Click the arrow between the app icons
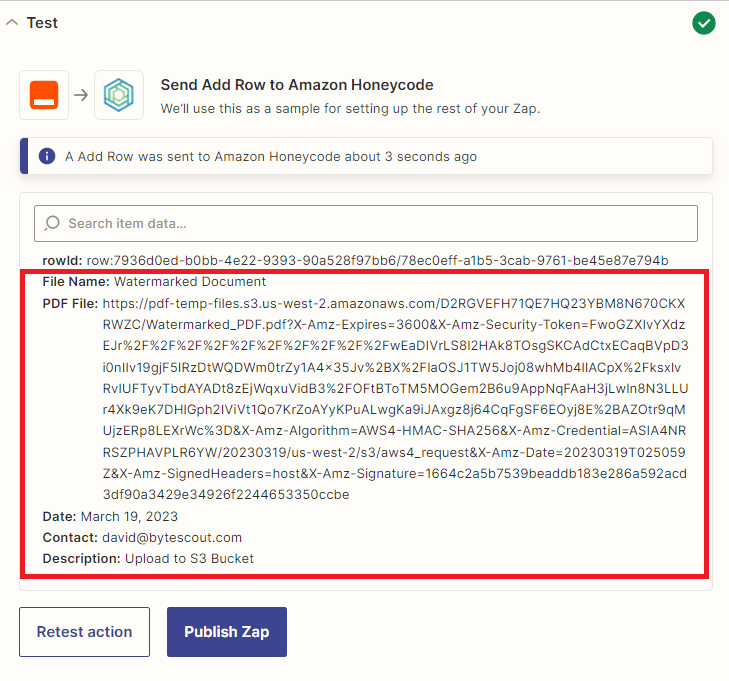Viewport: 729px width, 681px height. (82, 95)
